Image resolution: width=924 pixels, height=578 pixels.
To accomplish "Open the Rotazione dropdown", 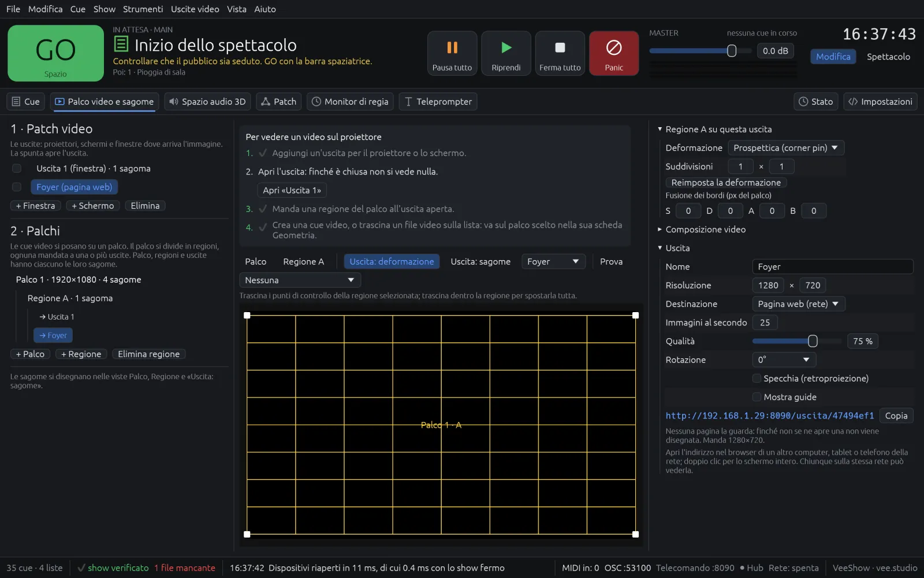I will (x=784, y=360).
